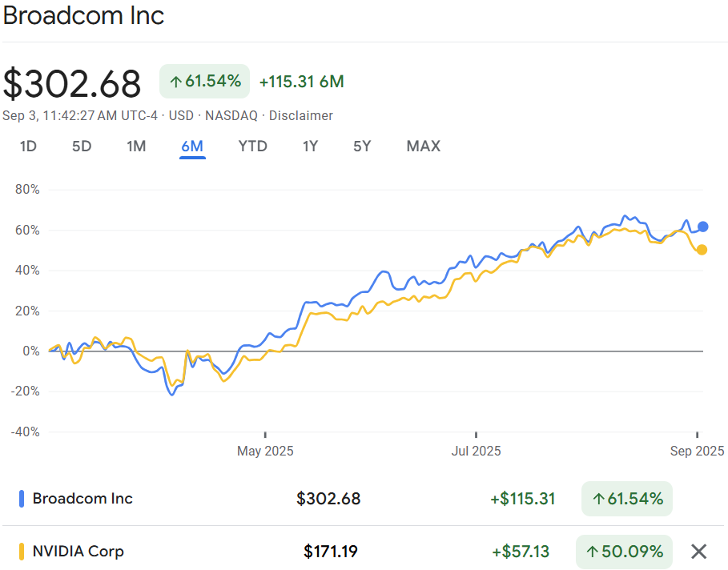Display the 5Y chart range
Image resolution: width=728 pixels, height=570 pixels.
(x=362, y=146)
